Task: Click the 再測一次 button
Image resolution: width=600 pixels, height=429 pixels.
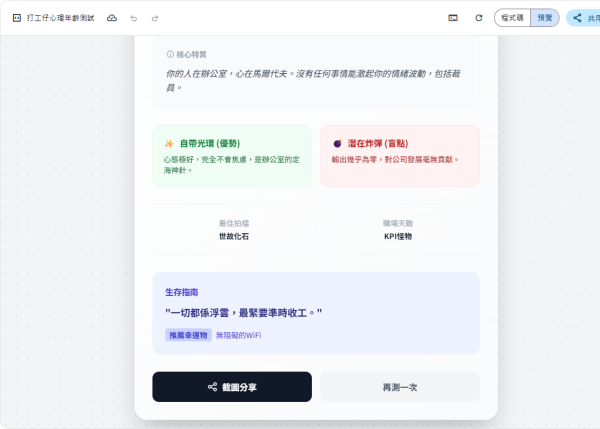Action: tap(400, 387)
